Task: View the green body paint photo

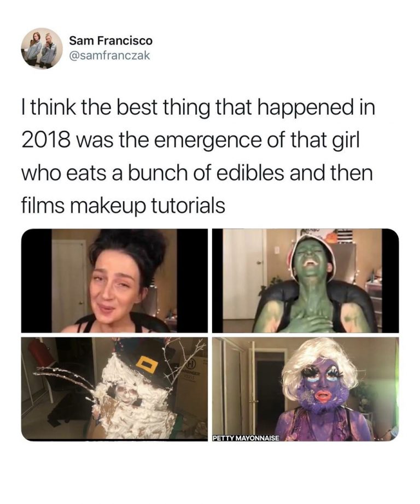Action: click(x=306, y=280)
